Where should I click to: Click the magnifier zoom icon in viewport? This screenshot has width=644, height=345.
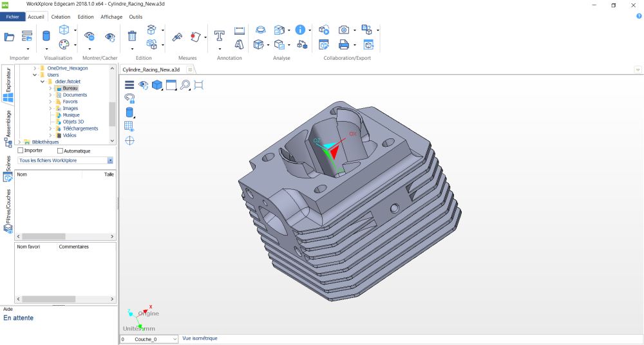tap(185, 85)
